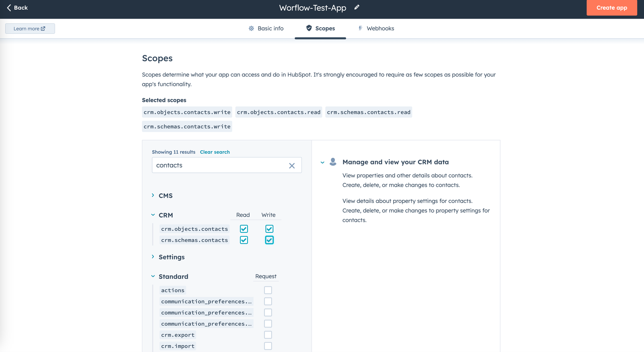644x352 pixels.
Task: Click the gear icon beside Basic info
Action: tap(251, 29)
